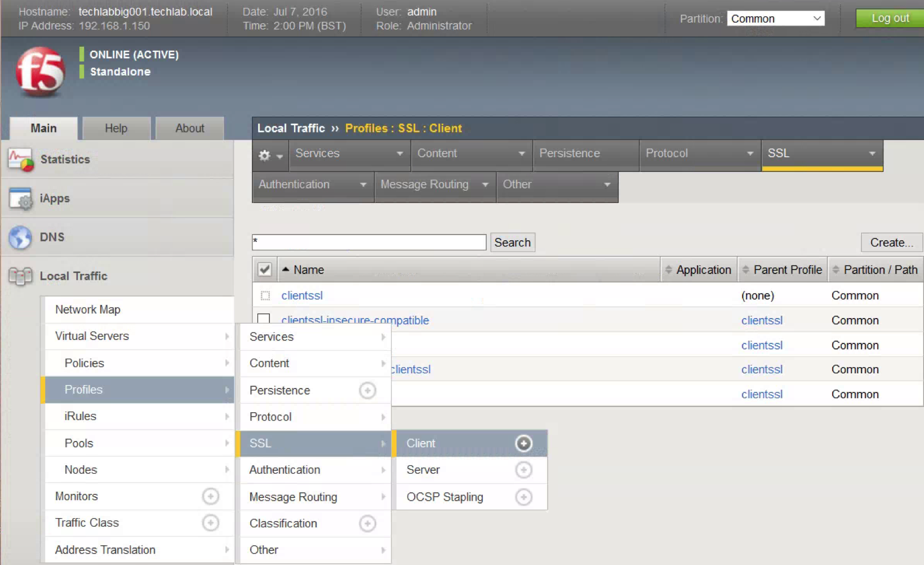Check the clientssl row checkbox
924x565 pixels.
(x=265, y=295)
